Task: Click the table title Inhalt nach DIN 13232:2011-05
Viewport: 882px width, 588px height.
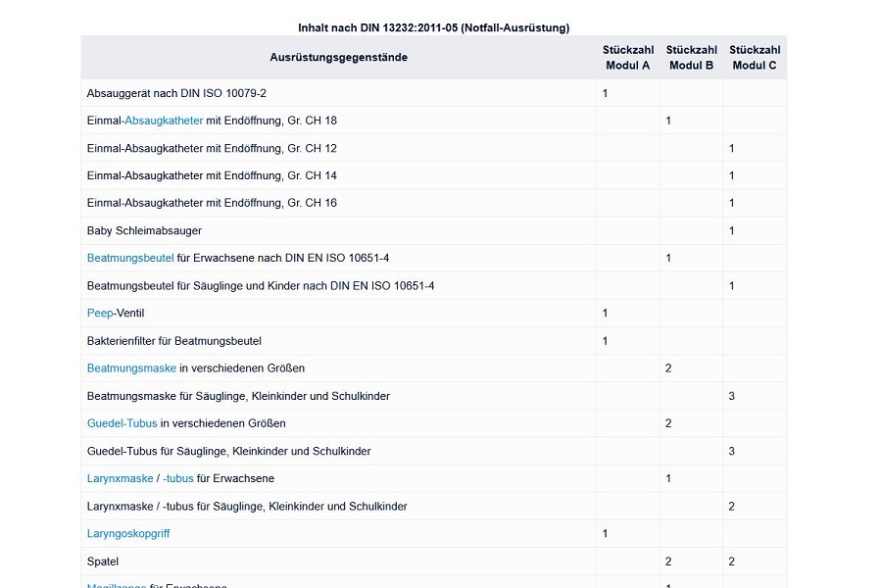Action: (433, 27)
